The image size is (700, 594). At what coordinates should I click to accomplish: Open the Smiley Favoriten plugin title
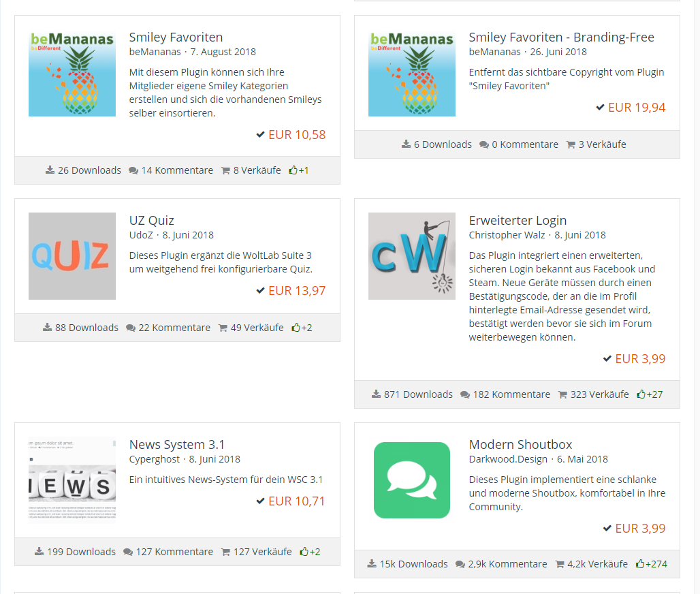pyautogui.click(x=176, y=37)
